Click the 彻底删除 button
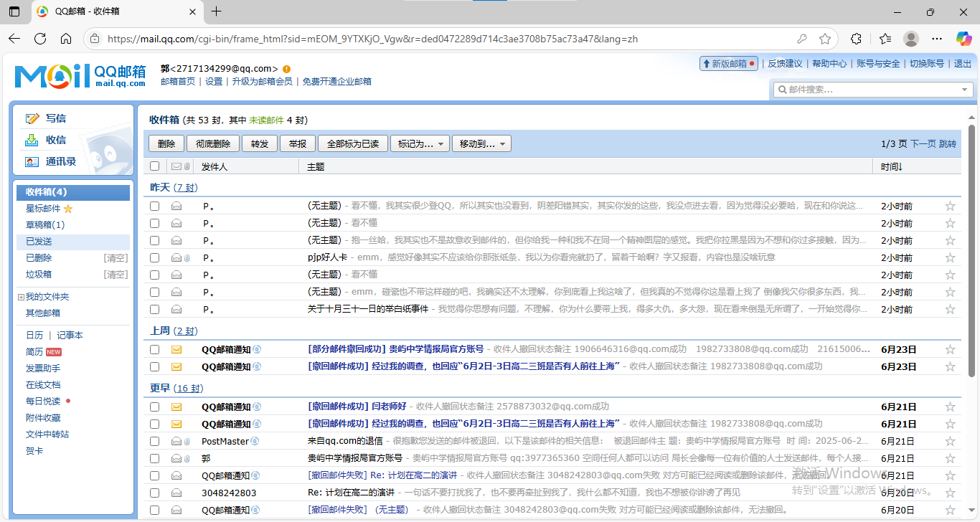 coord(213,143)
